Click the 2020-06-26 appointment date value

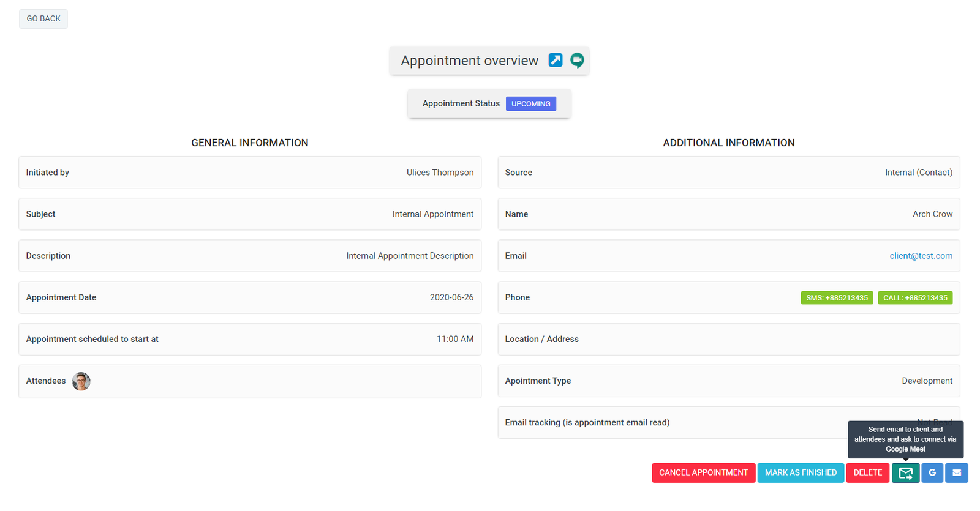(x=451, y=297)
